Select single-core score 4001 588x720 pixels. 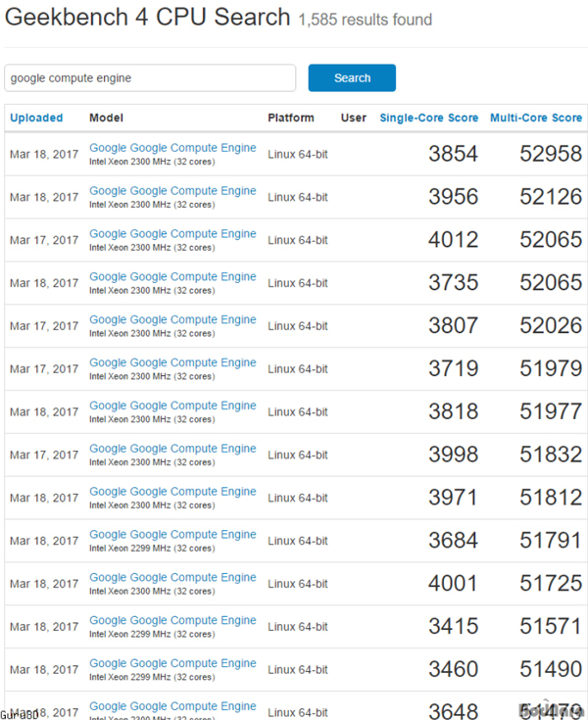(x=454, y=584)
